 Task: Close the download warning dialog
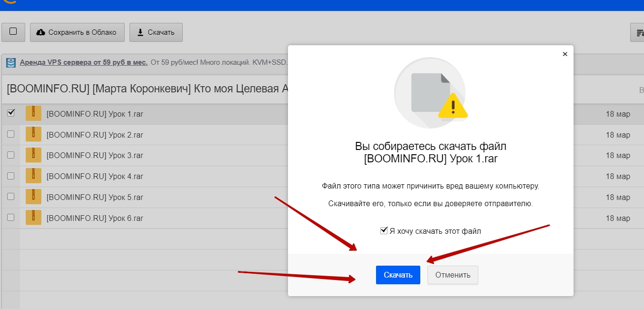tap(565, 54)
